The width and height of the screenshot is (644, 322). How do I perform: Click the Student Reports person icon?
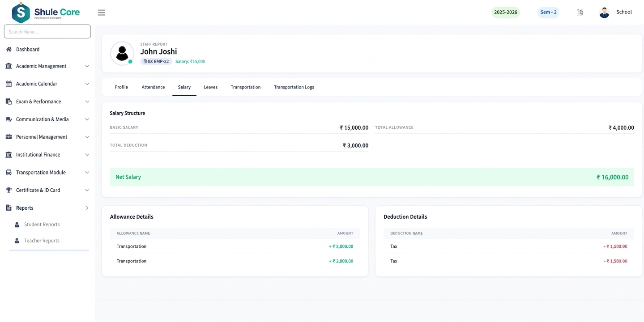pos(17,225)
